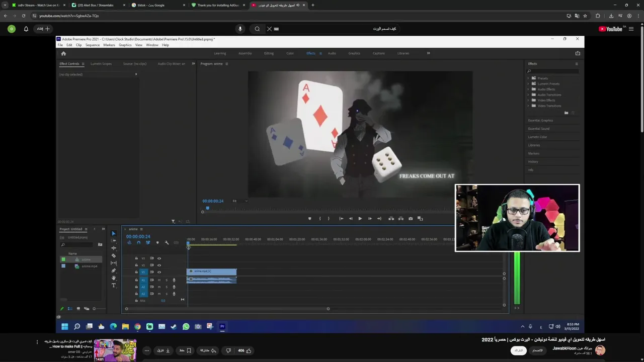Click the YouTube search magnifier icon
The width and height of the screenshot is (644, 362).
point(257,29)
